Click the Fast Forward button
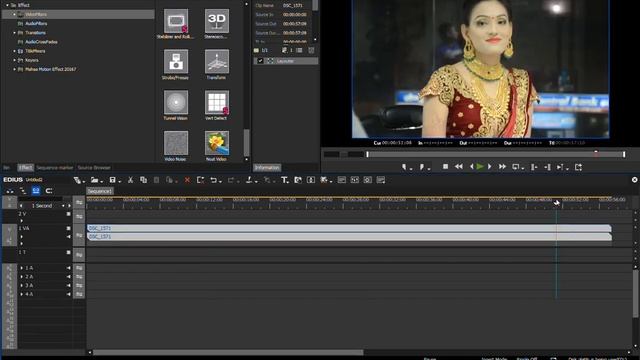640x360 pixels. tap(502, 167)
